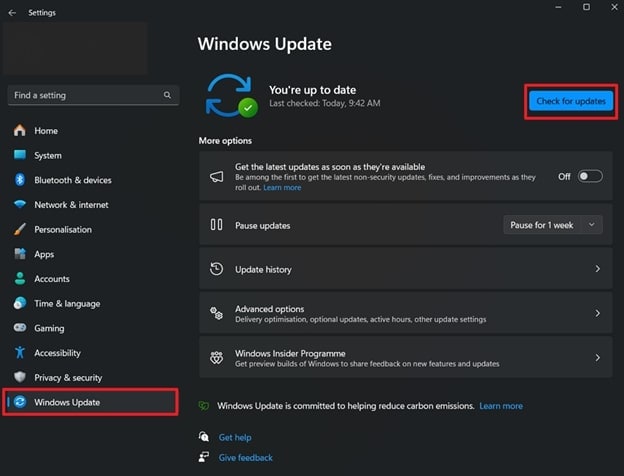
Task: Click Check for updates button
Action: (571, 101)
